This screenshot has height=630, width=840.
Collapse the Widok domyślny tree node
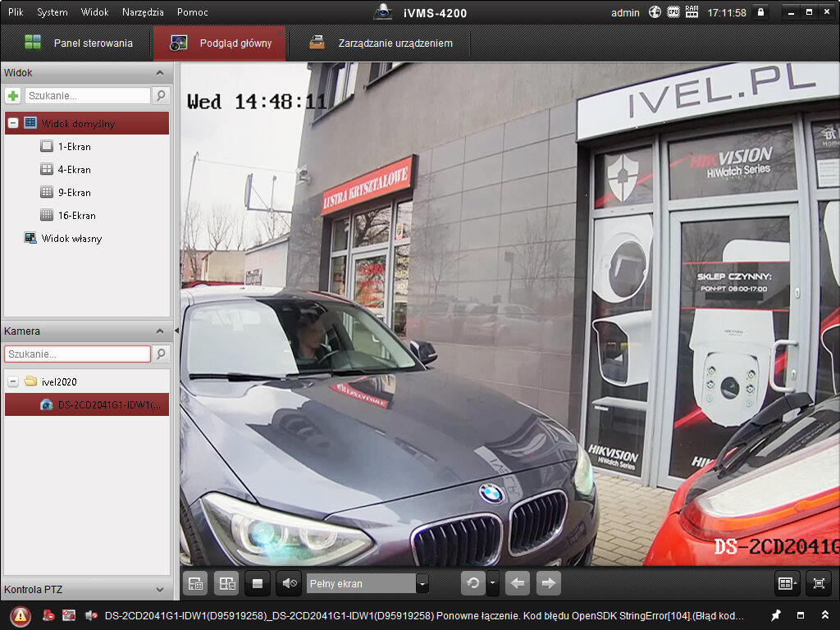[13, 123]
